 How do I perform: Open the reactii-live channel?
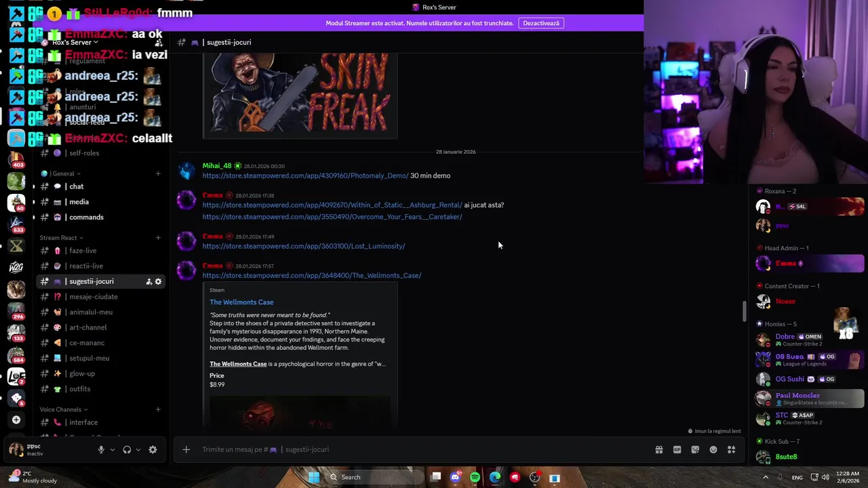tap(100, 266)
